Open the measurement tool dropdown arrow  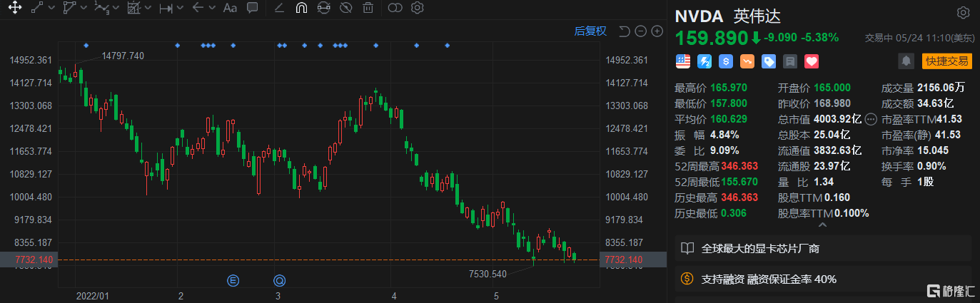pyautogui.click(x=148, y=9)
